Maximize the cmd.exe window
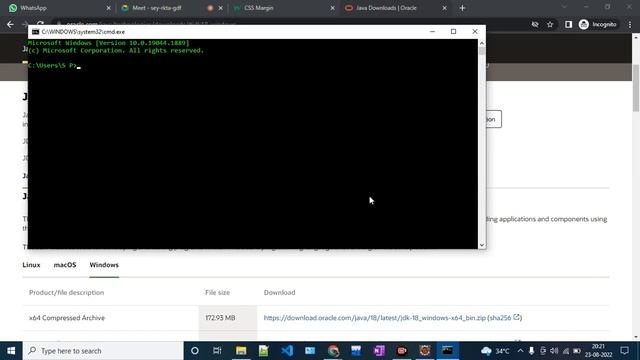This screenshot has width=640, height=360. (x=453, y=31)
